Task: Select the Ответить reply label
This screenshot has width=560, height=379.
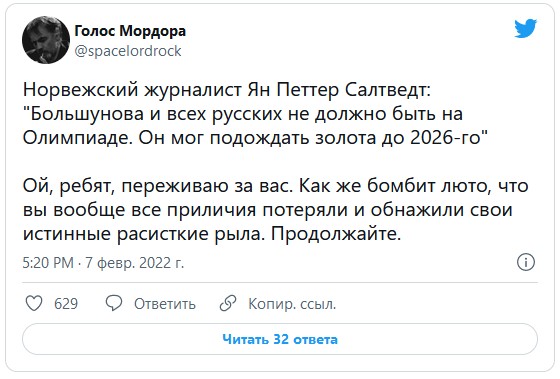Action: coord(165,304)
